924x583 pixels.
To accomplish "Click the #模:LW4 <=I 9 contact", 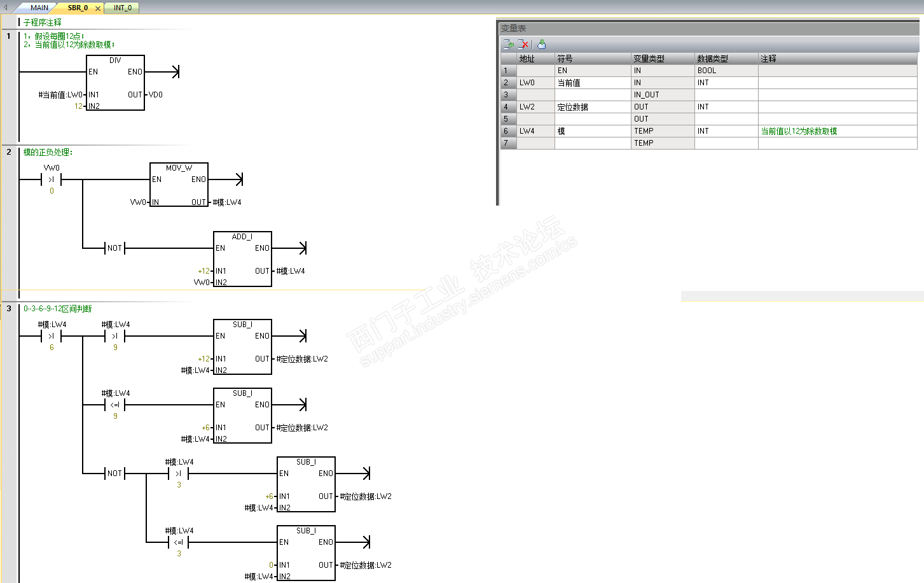I will tap(115, 405).
